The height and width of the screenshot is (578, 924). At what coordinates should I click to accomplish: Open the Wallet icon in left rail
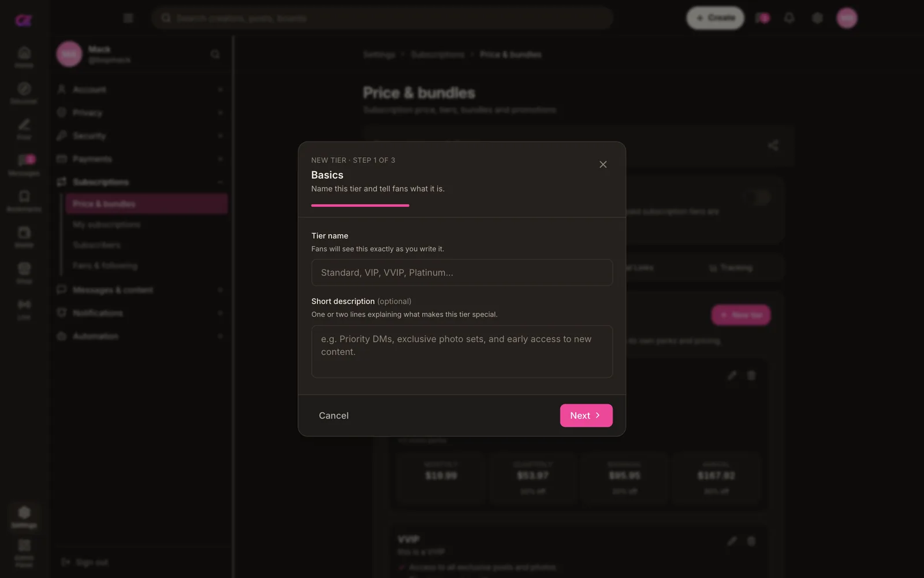[24, 236]
